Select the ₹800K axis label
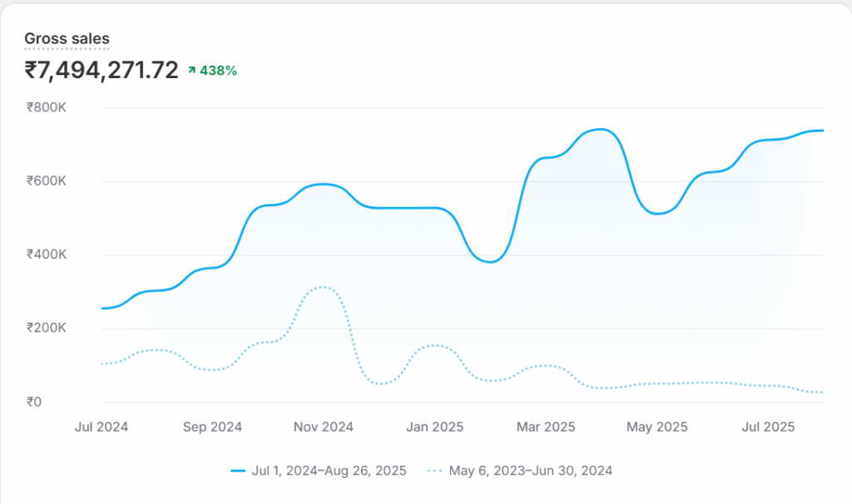 coord(47,107)
